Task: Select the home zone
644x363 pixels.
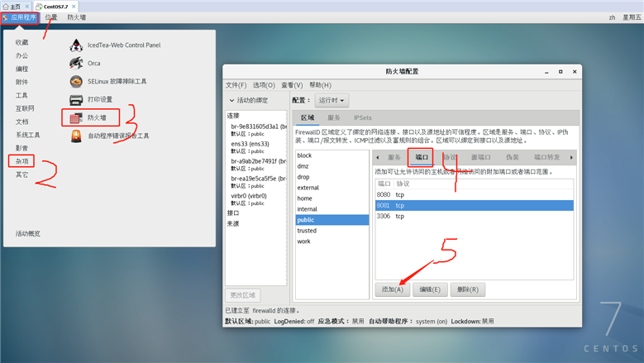Action: coord(332,198)
